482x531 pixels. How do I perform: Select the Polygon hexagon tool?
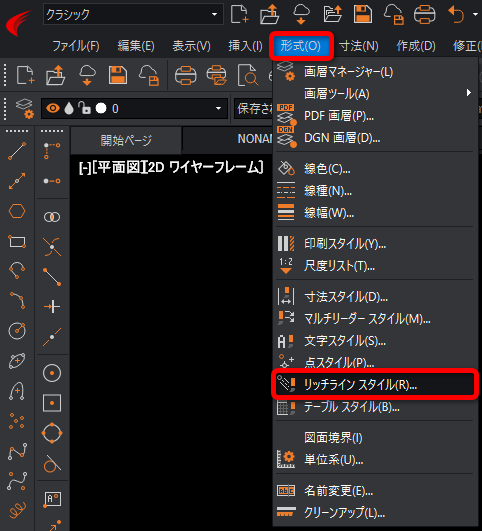[x=17, y=211]
